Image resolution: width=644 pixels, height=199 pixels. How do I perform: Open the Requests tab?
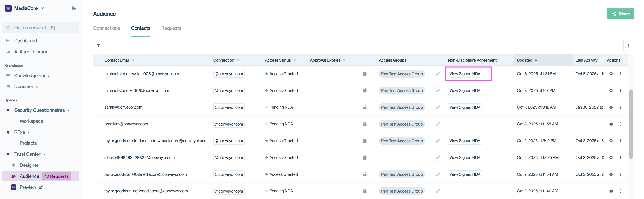pyautogui.click(x=171, y=28)
